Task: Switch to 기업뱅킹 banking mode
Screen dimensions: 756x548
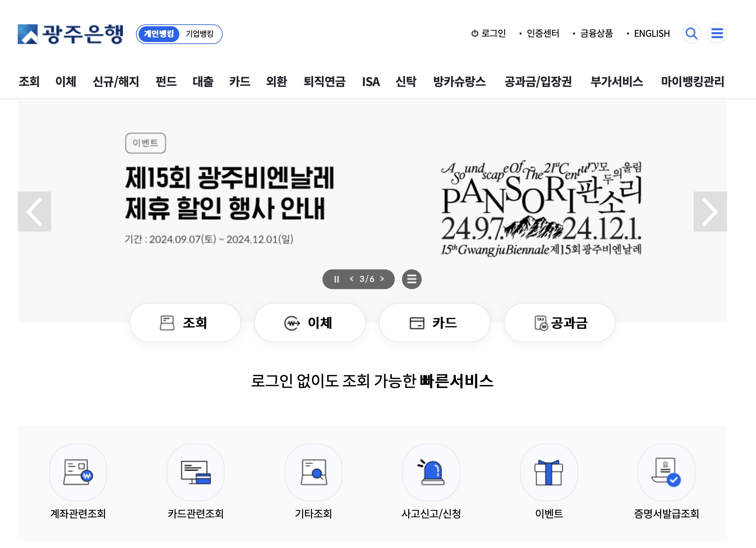Action: click(199, 34)
